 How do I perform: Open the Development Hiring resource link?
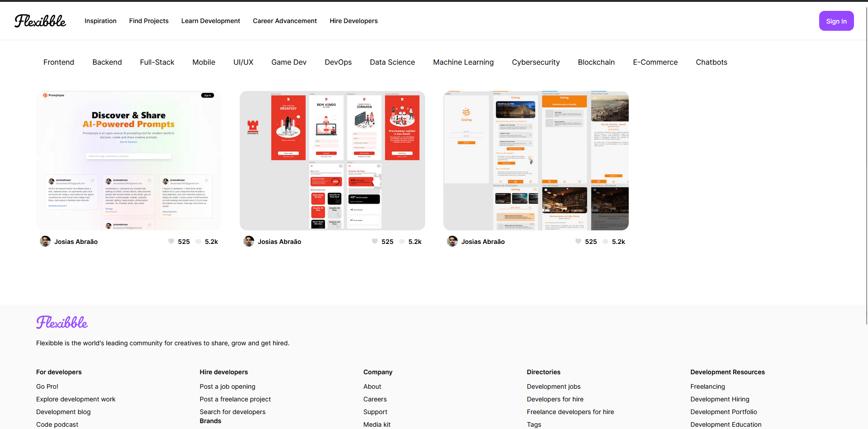pos(720,399)
